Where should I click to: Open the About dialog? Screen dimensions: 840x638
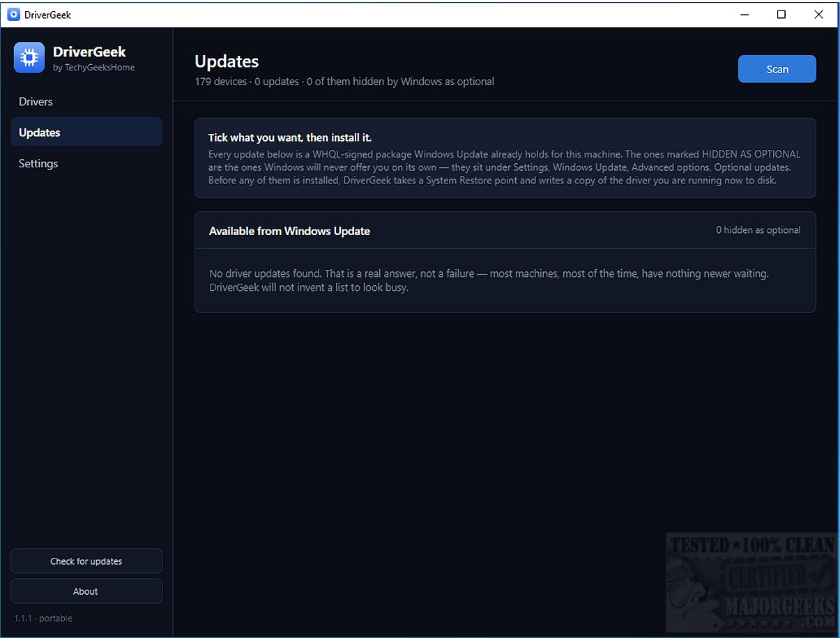86,591
